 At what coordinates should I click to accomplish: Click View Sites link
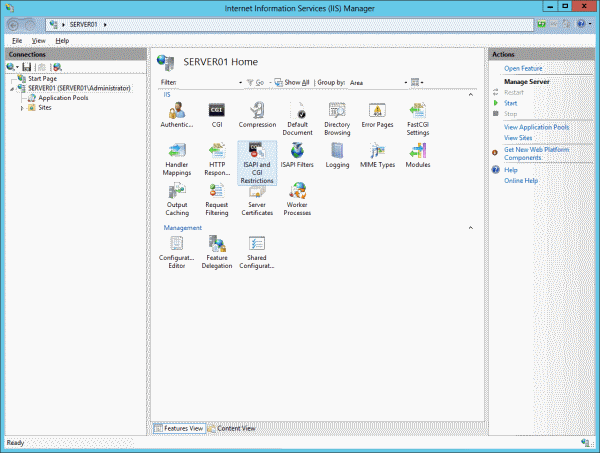point(518,138)
